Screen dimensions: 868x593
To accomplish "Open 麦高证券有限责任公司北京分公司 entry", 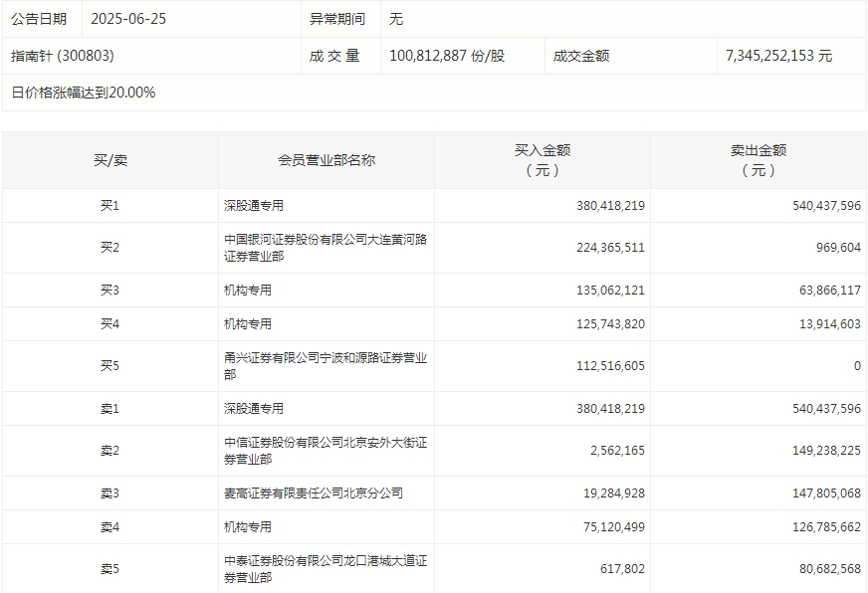I will click(314, 494).
